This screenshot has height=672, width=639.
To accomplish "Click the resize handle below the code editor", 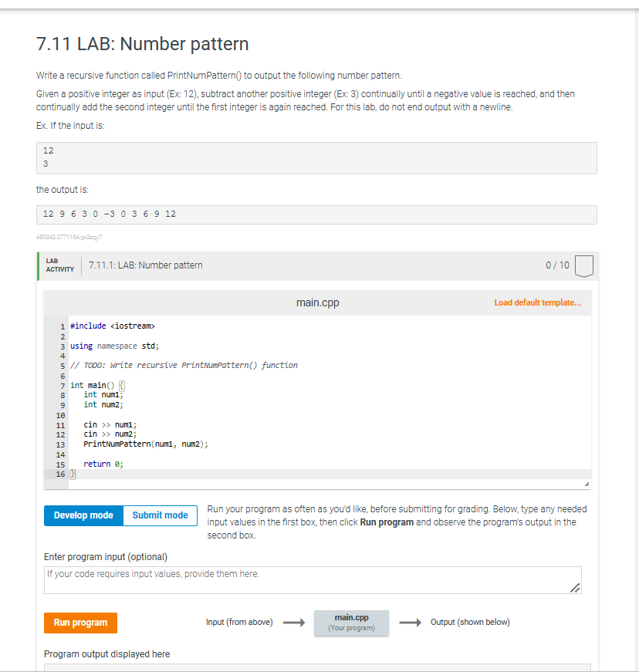I will tap(588, 482).
